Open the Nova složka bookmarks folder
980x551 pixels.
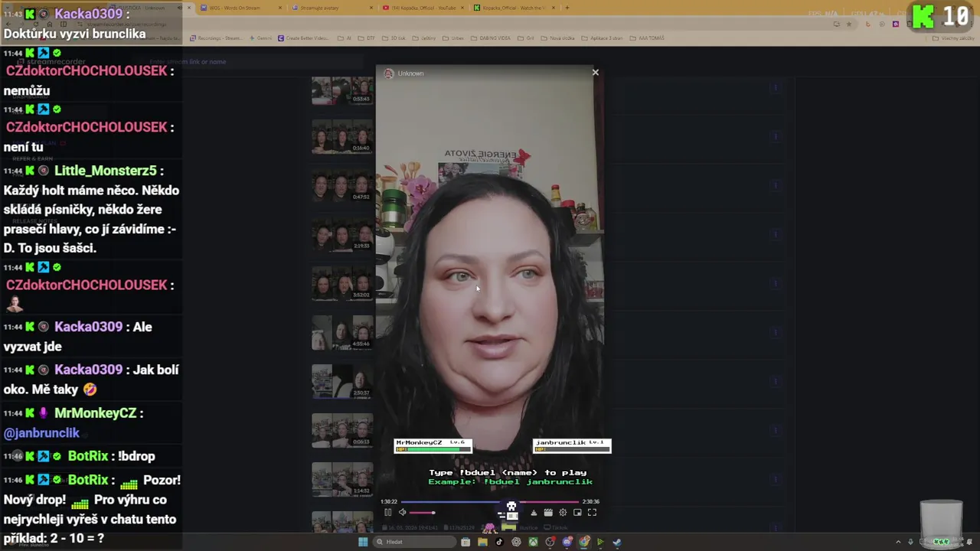(x=558, y=38)
